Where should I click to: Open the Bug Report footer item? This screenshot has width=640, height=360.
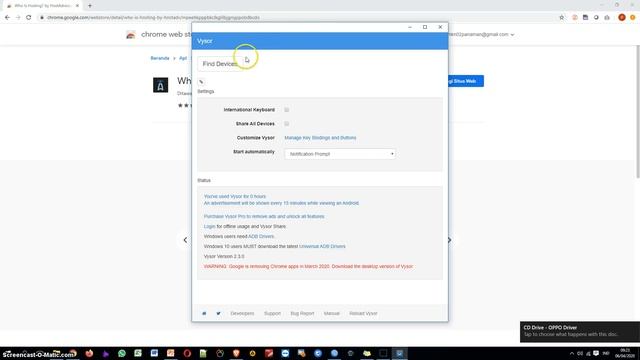(302, 313)
